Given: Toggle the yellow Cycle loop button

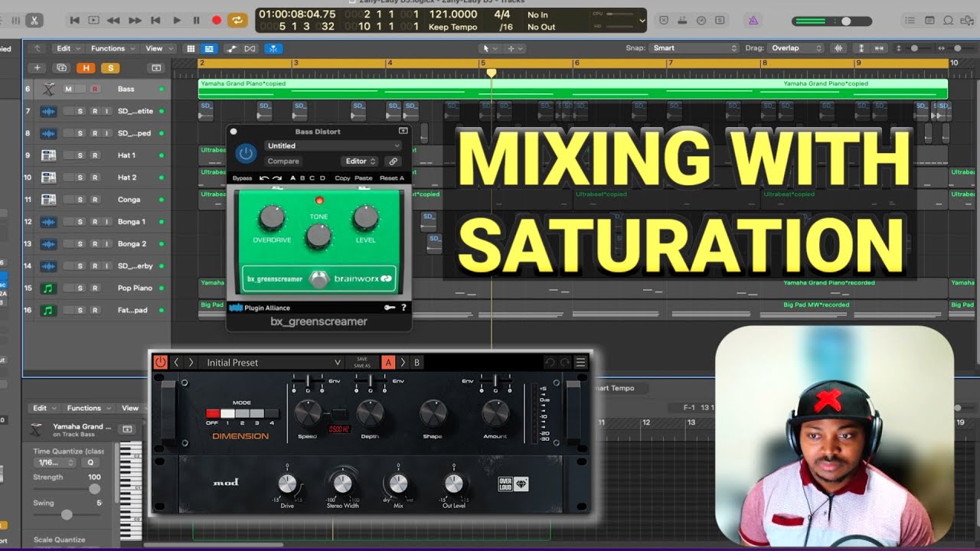Looking at the screenshot, I should [237, 21].
